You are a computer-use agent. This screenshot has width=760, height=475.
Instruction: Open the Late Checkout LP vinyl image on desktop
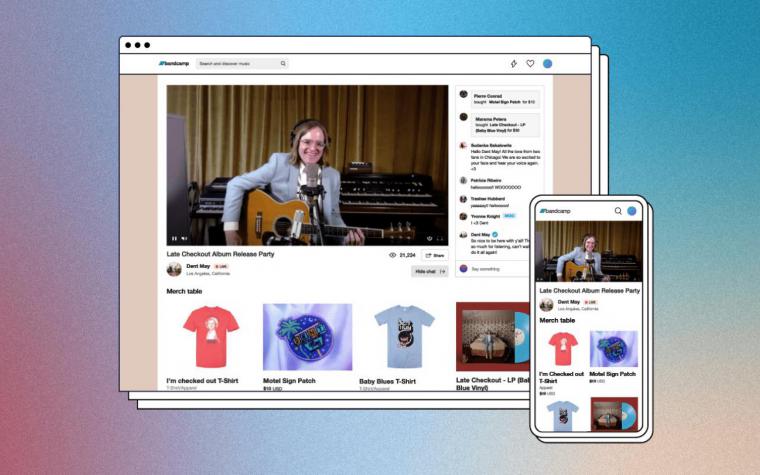tap(492, 337)
